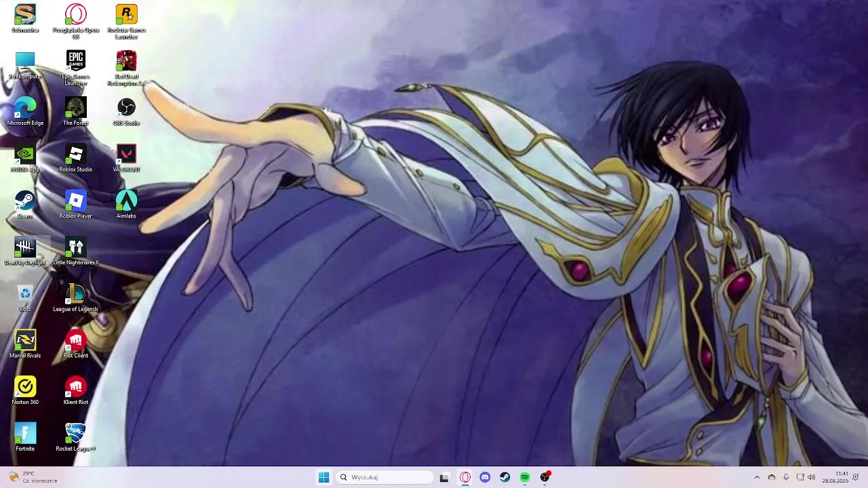
Task: Select the Klient Riot desktop icon
Action: (x=75, y=391)
